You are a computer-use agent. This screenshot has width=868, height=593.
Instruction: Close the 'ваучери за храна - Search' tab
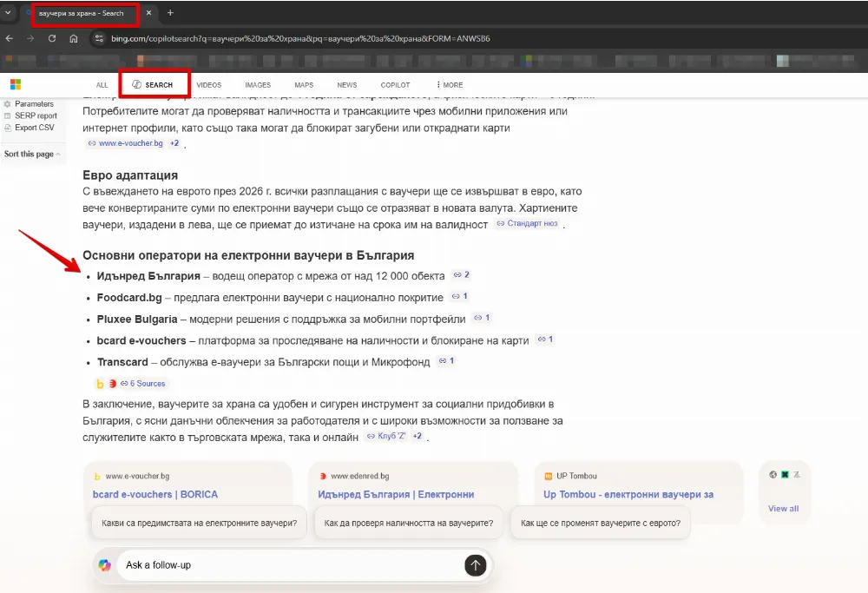pyautogui.click(x=148, y=13)
